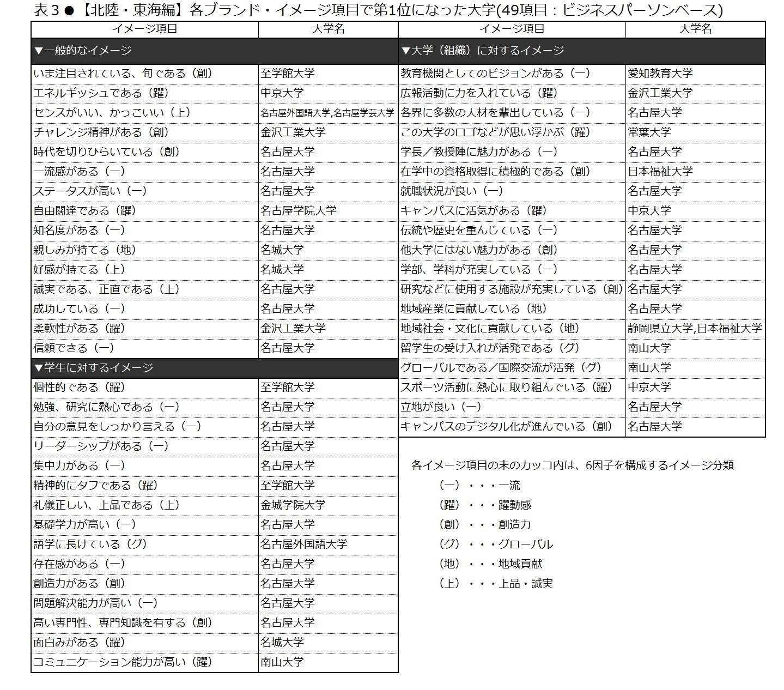The width and height of the screenshot is (784, 690).
Task: Collapse the ▼学生に対するイメージ section header
Action: 94,368
